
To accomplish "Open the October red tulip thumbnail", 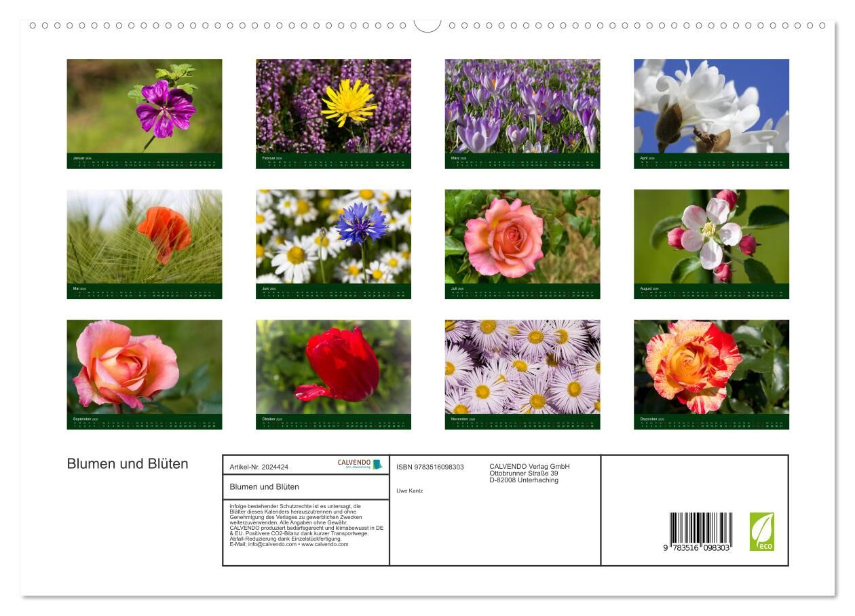I will (x=333, y=367).
